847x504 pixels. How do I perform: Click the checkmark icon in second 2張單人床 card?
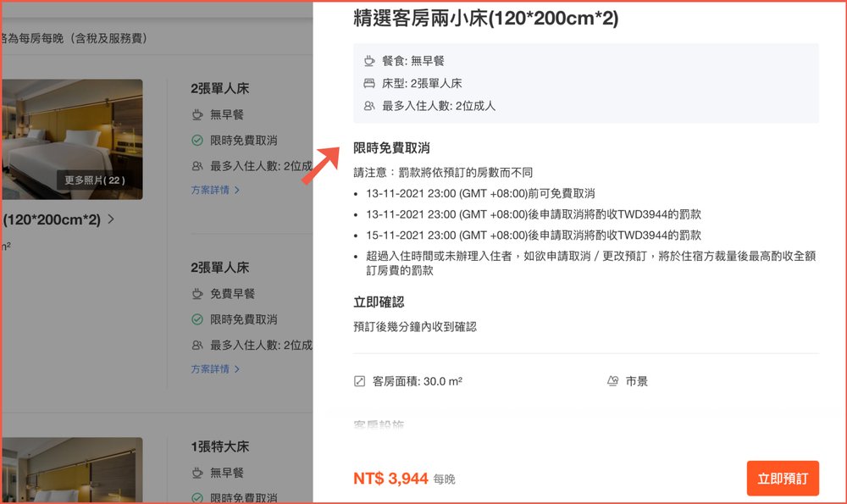(x=196, y=319)
